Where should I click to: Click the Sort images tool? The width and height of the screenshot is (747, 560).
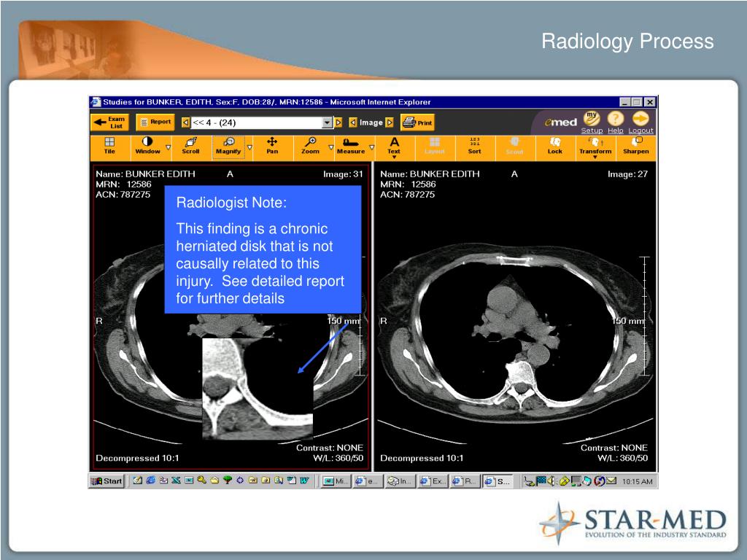(474, 146)
